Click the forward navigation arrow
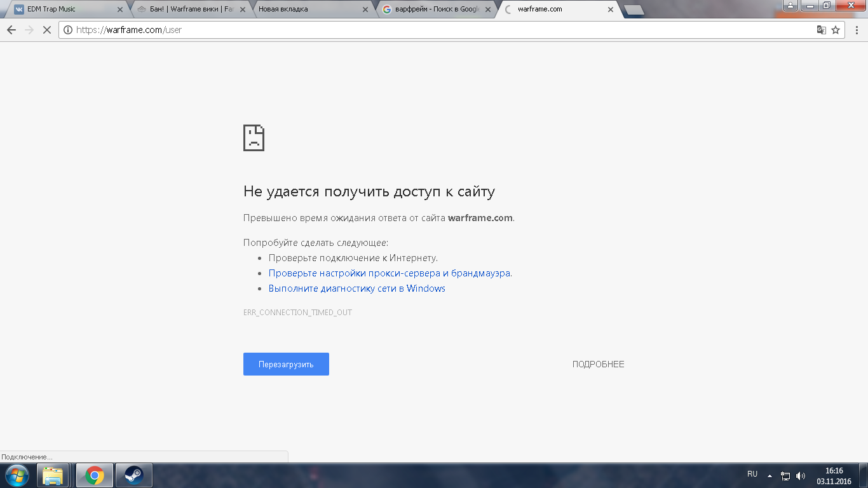 pos(29,30)
